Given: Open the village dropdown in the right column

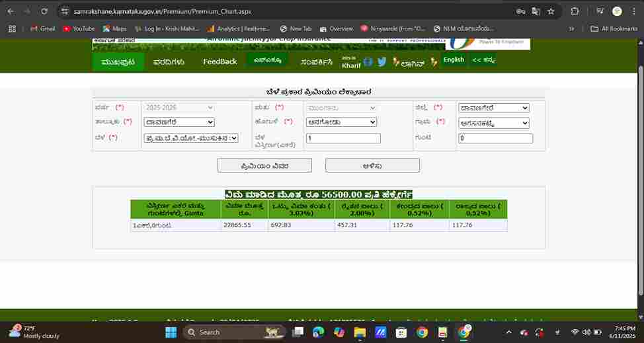Looking at the screenshot, I should click(494, 123).
